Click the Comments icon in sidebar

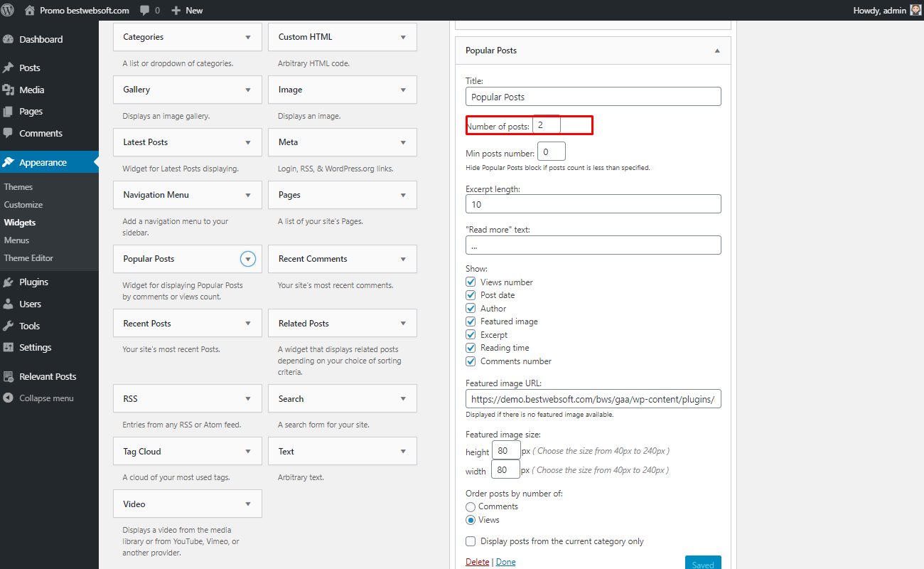[9, 133]
